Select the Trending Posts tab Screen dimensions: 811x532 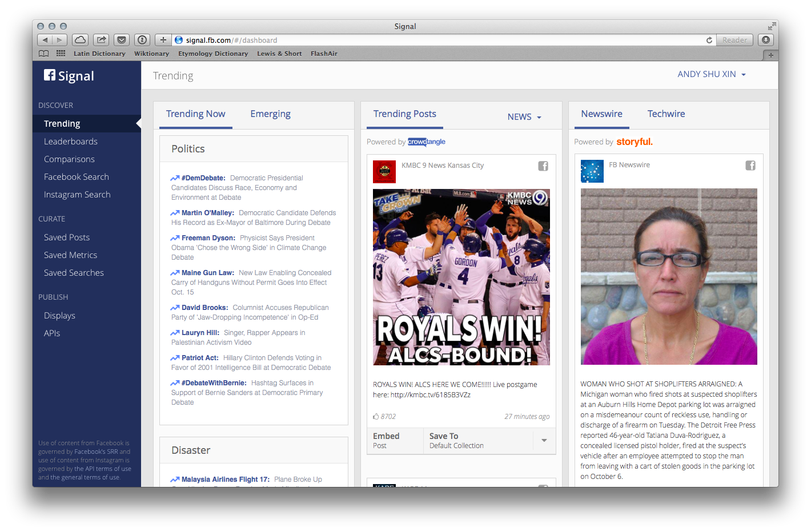pyautogui.click(x=405, y=114)
